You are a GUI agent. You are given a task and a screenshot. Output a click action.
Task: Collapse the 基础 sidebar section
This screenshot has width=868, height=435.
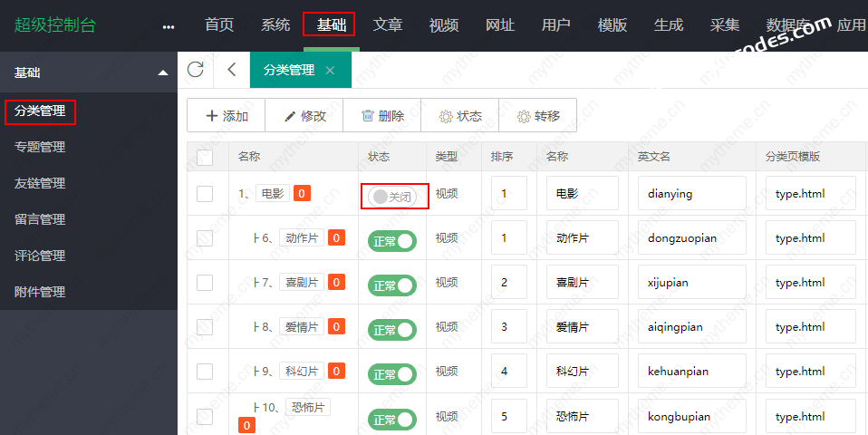coord(162,72)
